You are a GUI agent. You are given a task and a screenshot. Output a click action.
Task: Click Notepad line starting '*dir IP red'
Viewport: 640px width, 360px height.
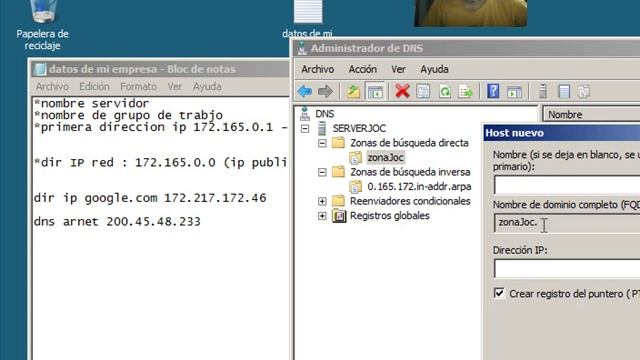coord(160,162)
